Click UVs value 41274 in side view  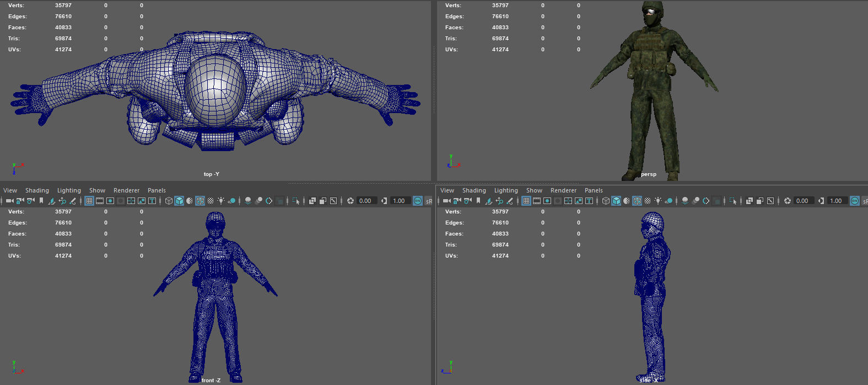tap(500, 256)
